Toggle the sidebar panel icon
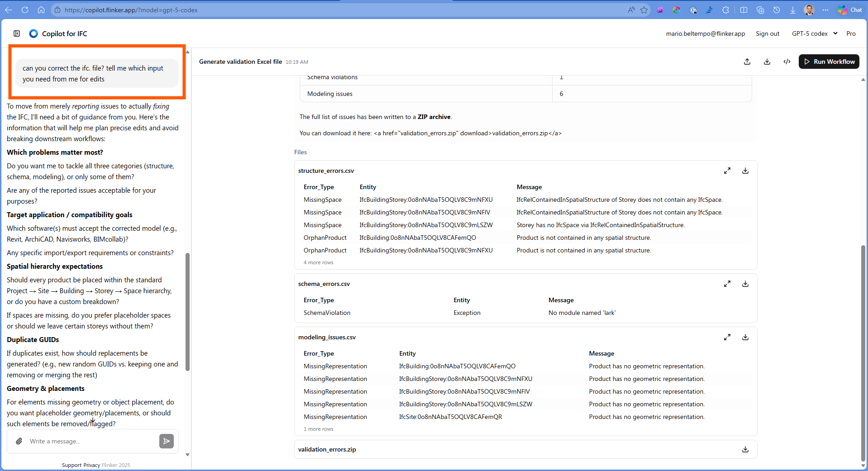 coord(17,33)
